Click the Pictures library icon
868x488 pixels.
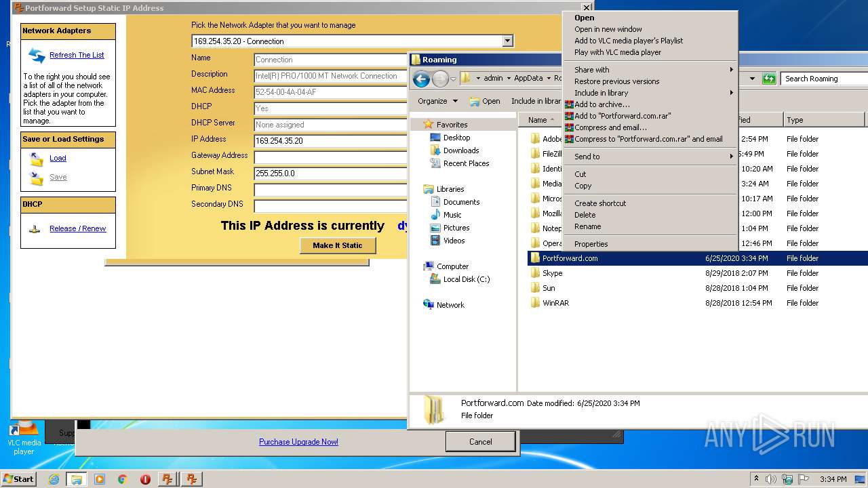coord(435,228)
